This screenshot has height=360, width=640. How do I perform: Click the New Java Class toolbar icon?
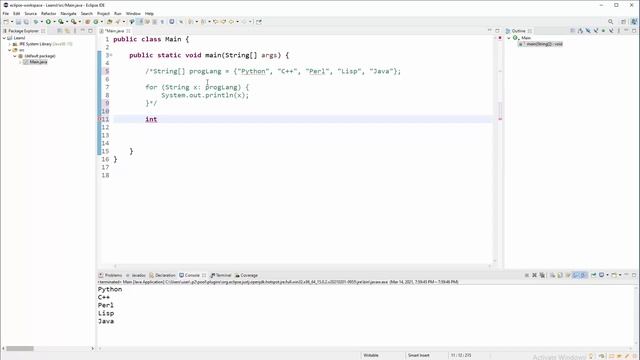tap(96, 22)
